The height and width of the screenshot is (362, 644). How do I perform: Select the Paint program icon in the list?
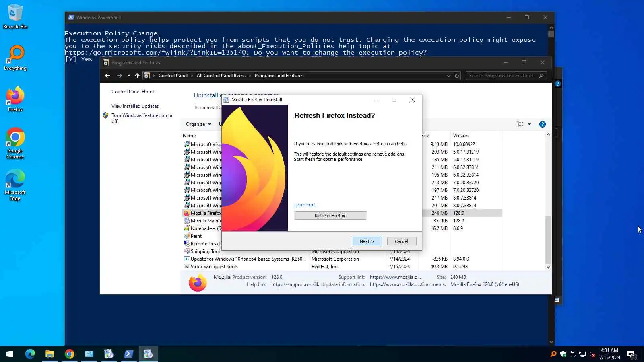pyautogui.click(x=187, y=236)
